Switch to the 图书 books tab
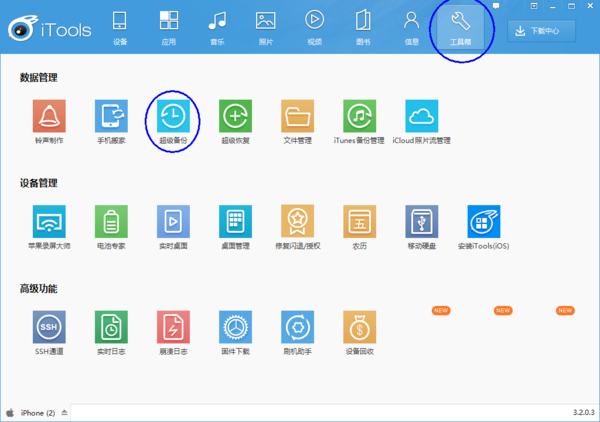This screenshot has width=600, height=422. click(x=363, y=28)
